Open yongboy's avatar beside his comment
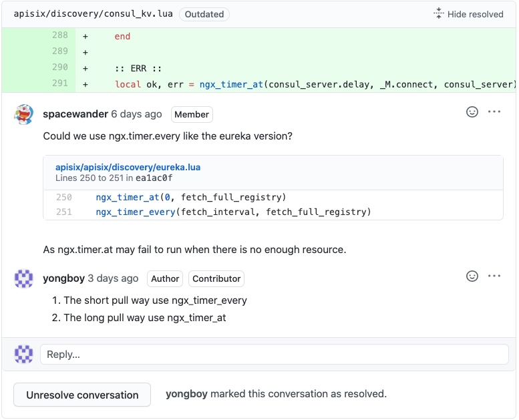Image resolution: width=519 pixels, height=420 pixels. (x=23, y=278)
